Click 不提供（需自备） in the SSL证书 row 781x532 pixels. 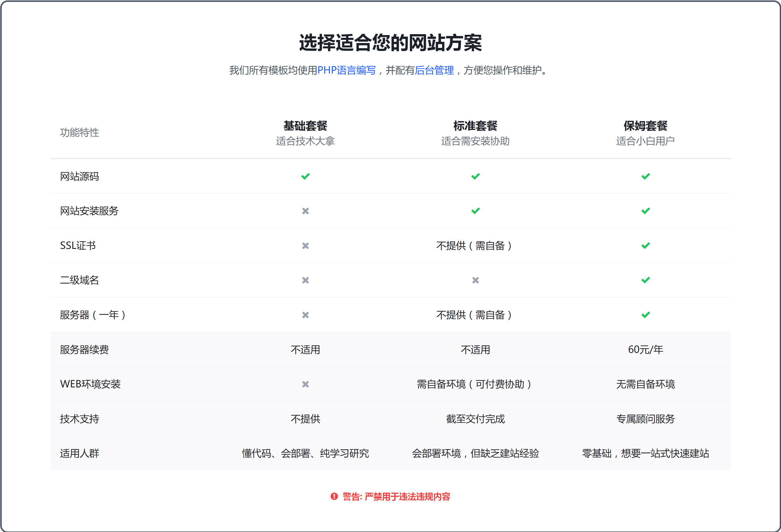coord(474,246)
